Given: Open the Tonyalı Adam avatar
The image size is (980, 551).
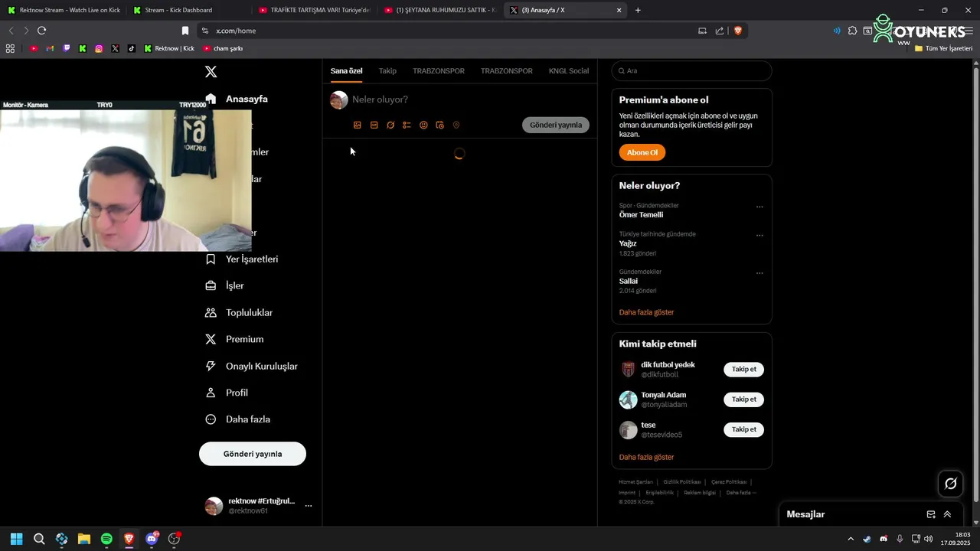Looking at the screenshot, I should tap(629, 399).
